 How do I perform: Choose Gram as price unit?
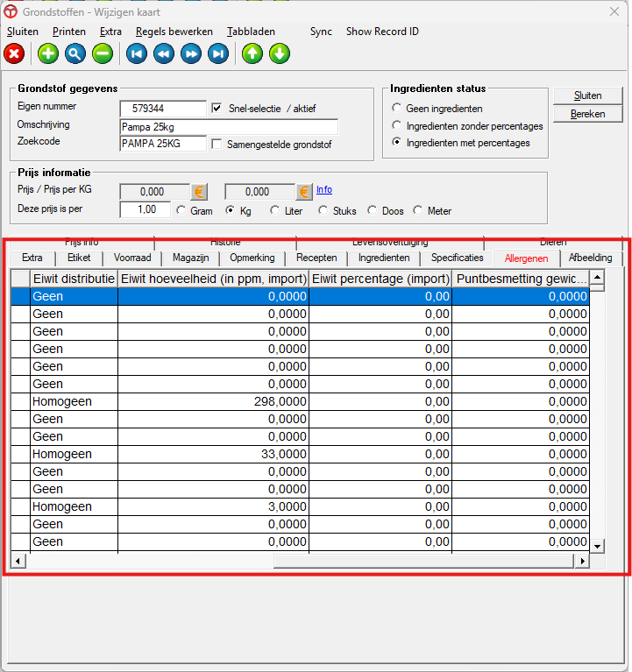[181, 210]
